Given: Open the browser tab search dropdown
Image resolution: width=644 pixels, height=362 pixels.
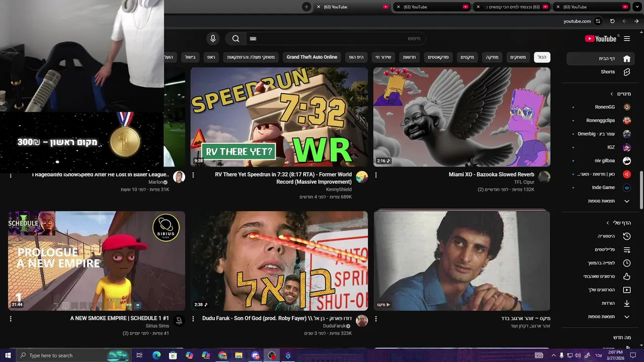Looking at the screenshot, I should (x=636, y=7).
